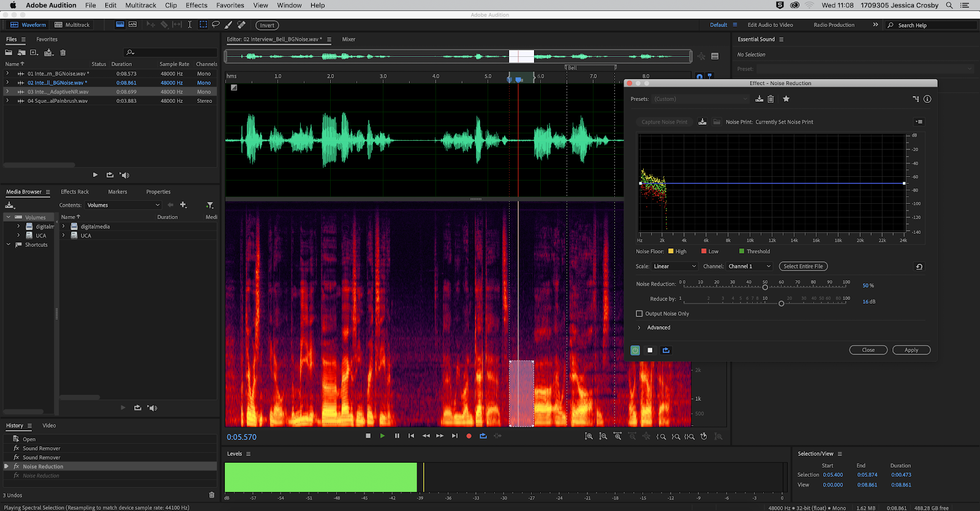Viewport: 980px width, 511px height.
Task: Stop playback in transport controls
Action: coord(368,436)
